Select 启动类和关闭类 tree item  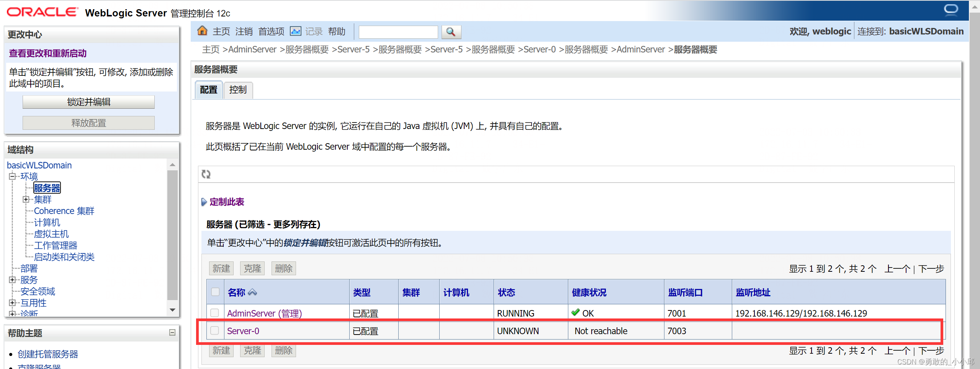tap(64, 257)
